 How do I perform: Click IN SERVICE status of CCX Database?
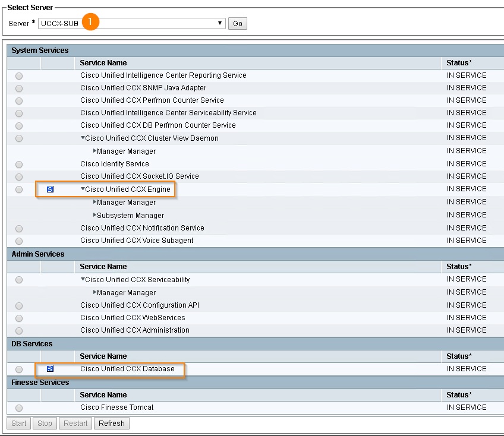click(x=467, y=368)
